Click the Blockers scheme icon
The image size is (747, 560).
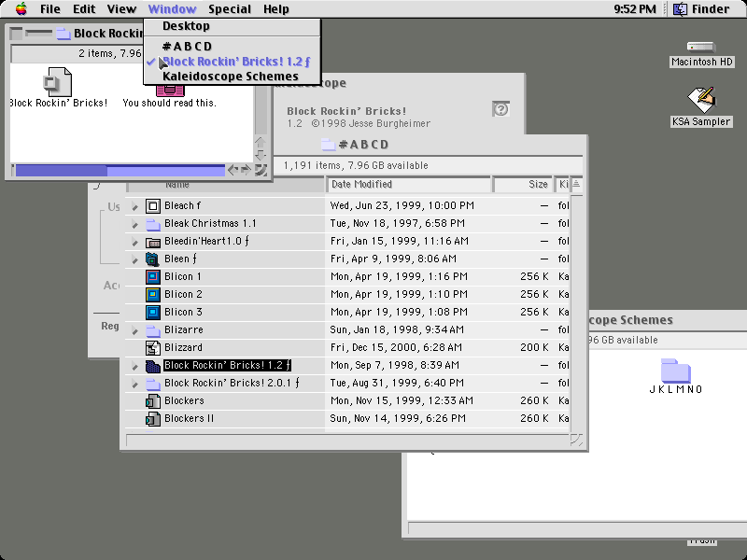(152, 401)
